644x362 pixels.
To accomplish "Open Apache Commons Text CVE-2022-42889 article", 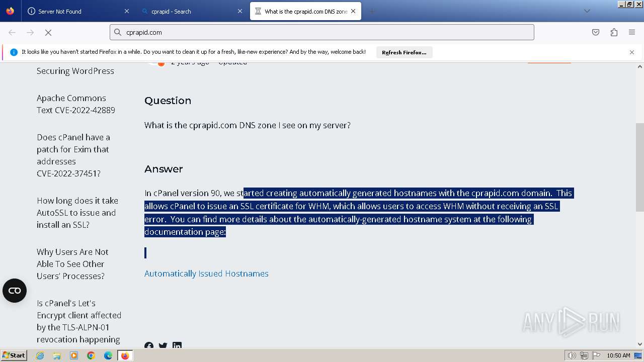I will tap(76, 104).
